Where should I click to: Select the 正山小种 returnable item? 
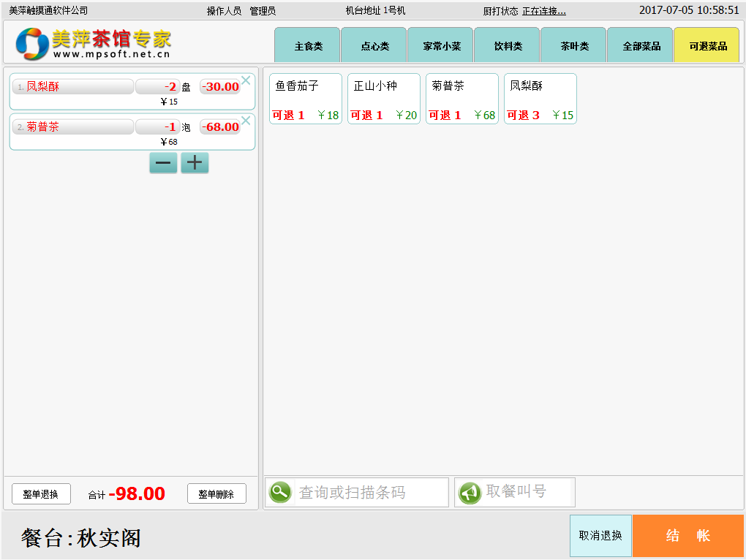(x=384, y=99)
